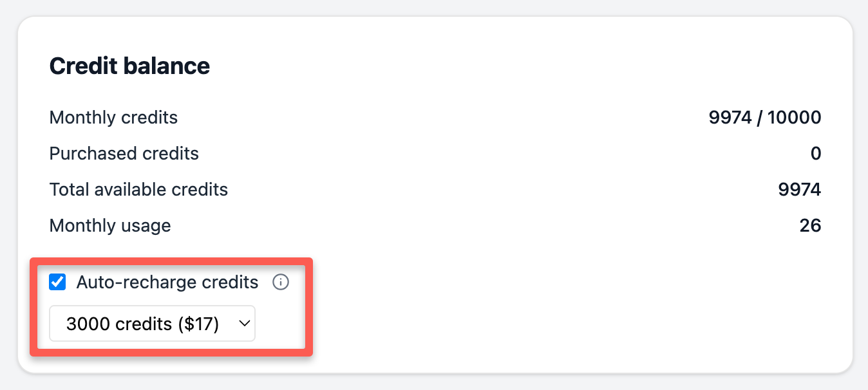This screenshot has height=390, width=868.
Task: Click the chevron arrow on the credits dropdown
Action: click(245, 324)
